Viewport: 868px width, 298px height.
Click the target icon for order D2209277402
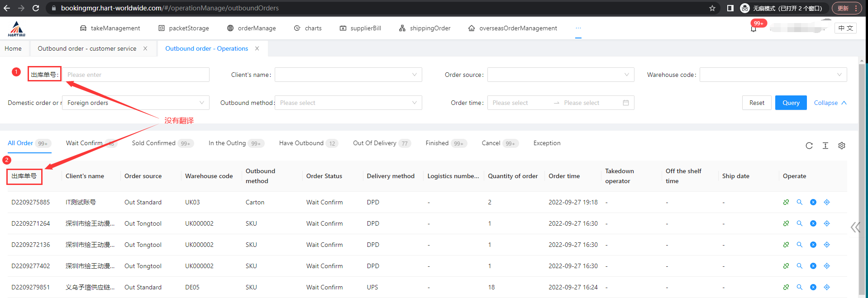pyautogui.click(x=827, y=266)
